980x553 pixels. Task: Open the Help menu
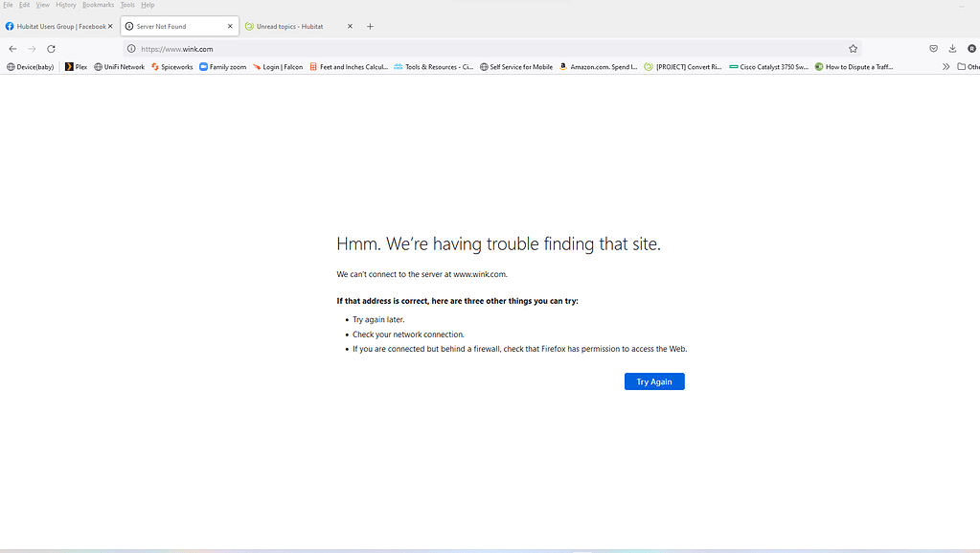(x=148, y=5)
